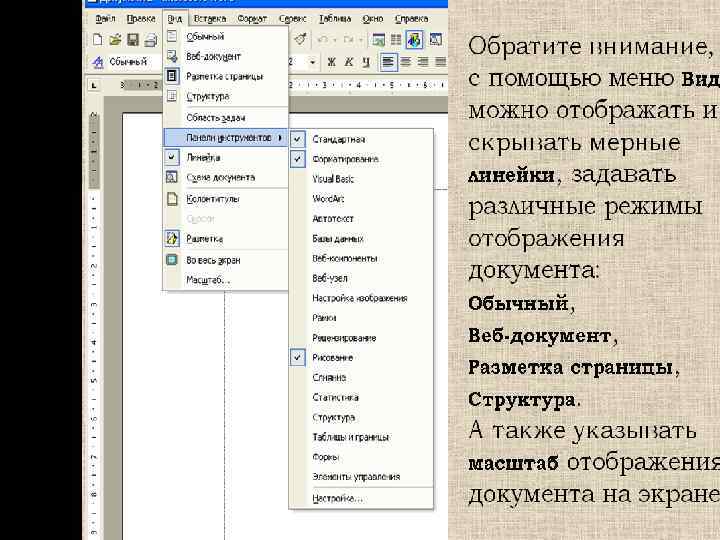Screen dimensions: 720x540
Task: Choose Область задач menu item
Action: [x=226, y=118]
